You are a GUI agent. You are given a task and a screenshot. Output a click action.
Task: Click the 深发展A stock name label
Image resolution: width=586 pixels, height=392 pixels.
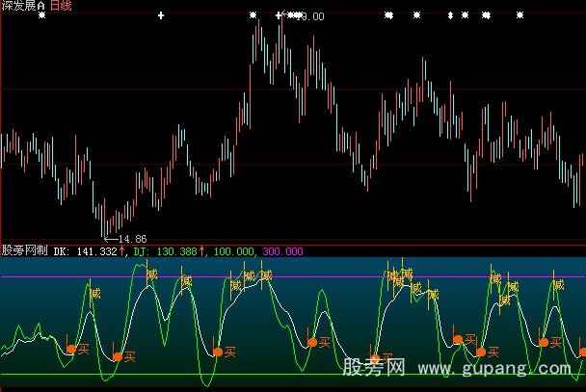coord(23,6)
